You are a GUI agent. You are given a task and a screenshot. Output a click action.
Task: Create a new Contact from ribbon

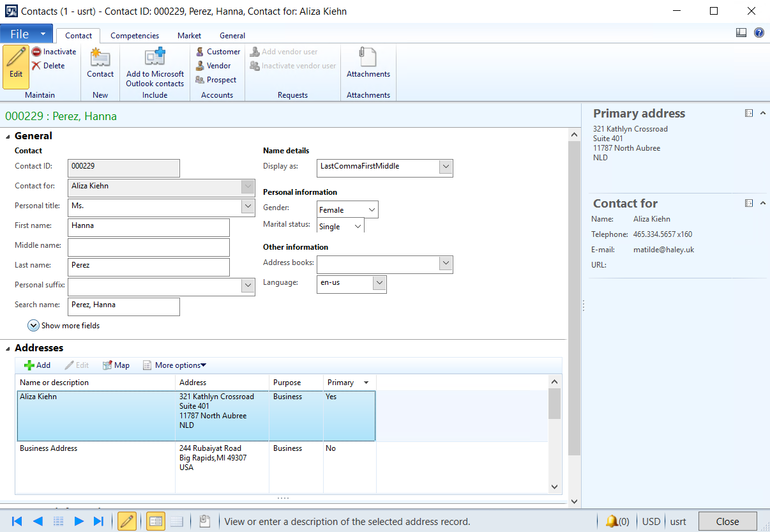tap(100, 63)
